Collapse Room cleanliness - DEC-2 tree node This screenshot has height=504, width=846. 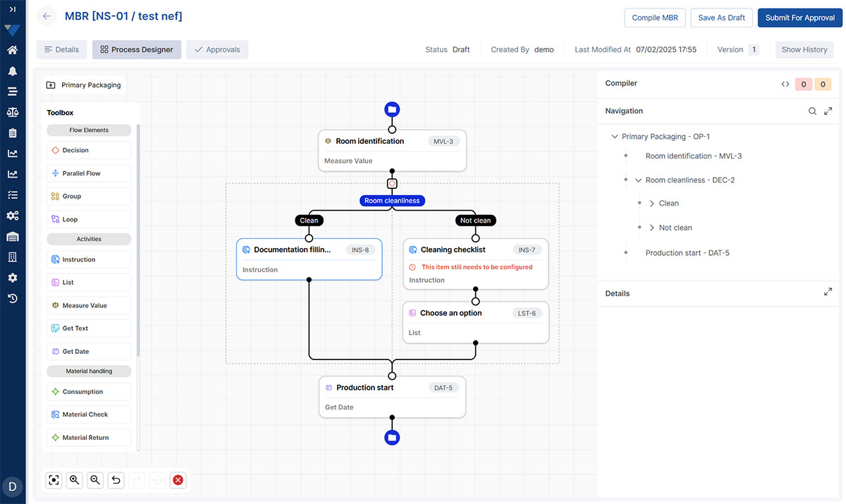(639, 180)
